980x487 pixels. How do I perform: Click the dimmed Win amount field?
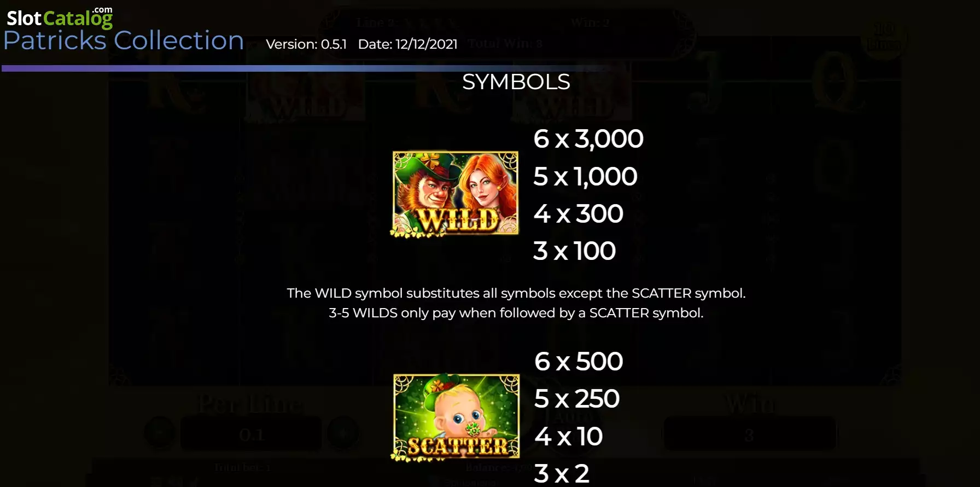[x=749, y=433]
